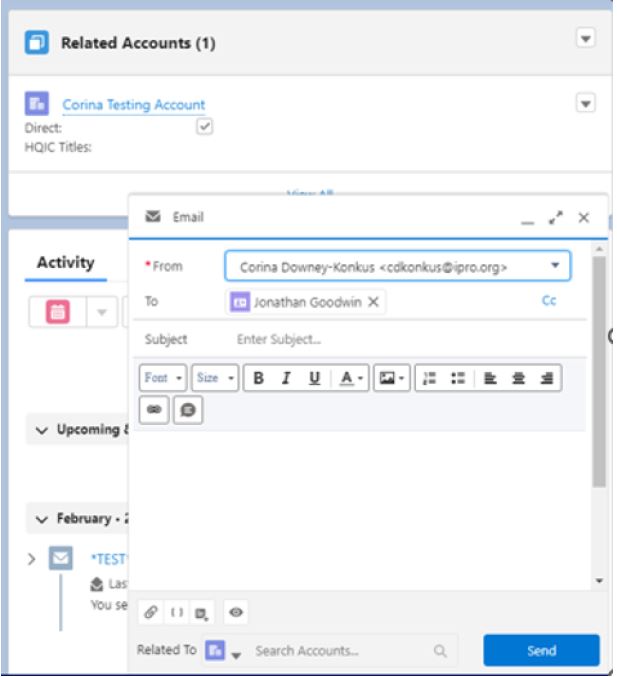Close the Email composer window

584,218
